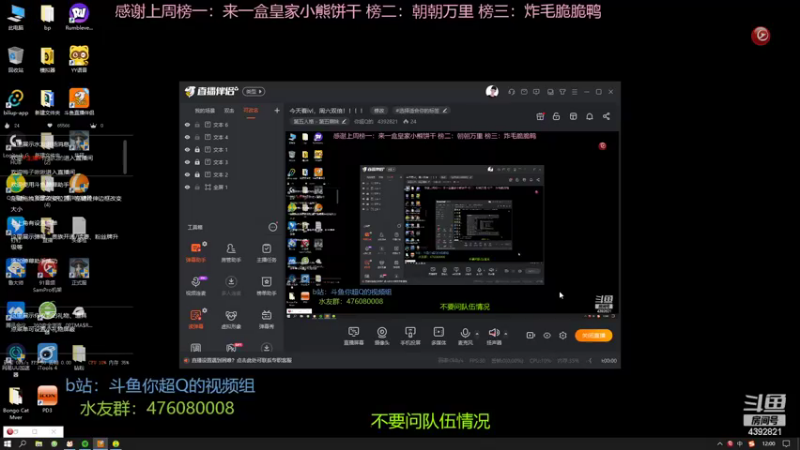Hide the 文本 3 layer
Image resolution: width=800 pixels, height=450 pixels.
tap(187, 162)
